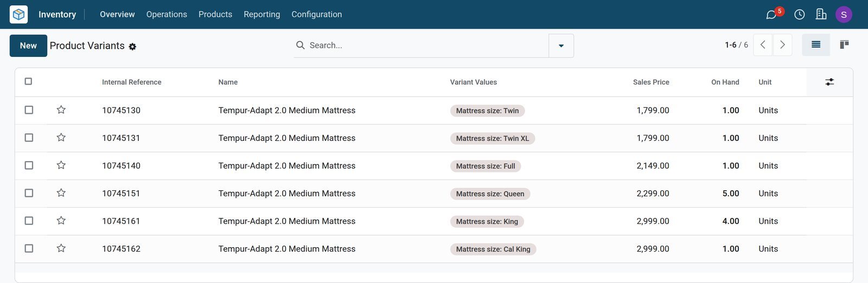Open the conversations message icon

771,15
